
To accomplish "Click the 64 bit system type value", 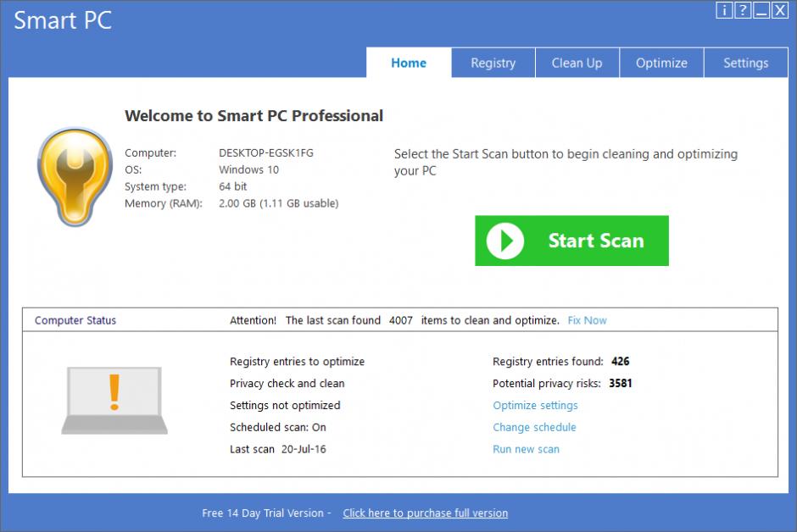I will [x=233, y=186].
